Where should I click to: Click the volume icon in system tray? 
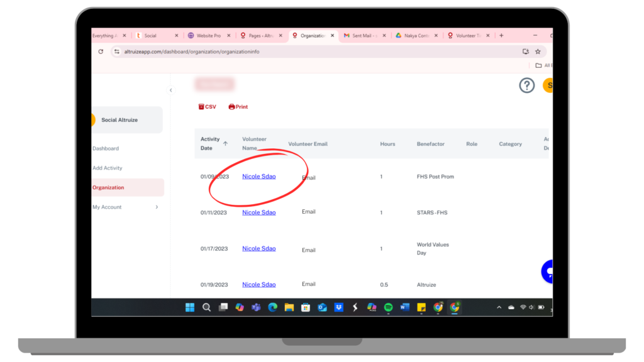pyautogui.click(x=531, y=307)
